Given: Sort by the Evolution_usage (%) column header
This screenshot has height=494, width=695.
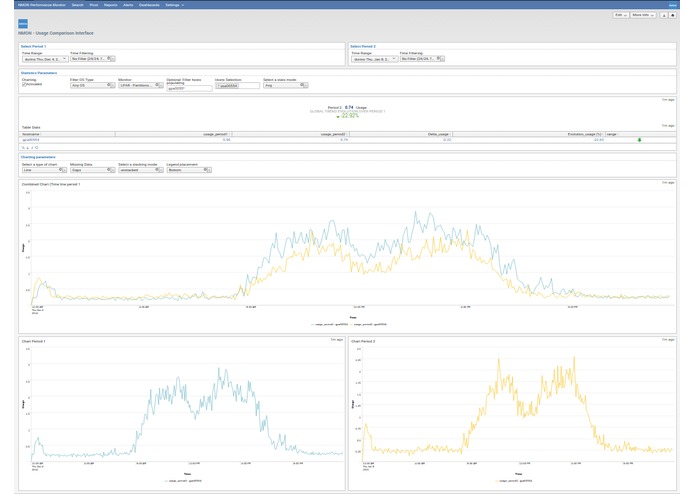Looking at the screenshot, I should click(x=584, y=134).
